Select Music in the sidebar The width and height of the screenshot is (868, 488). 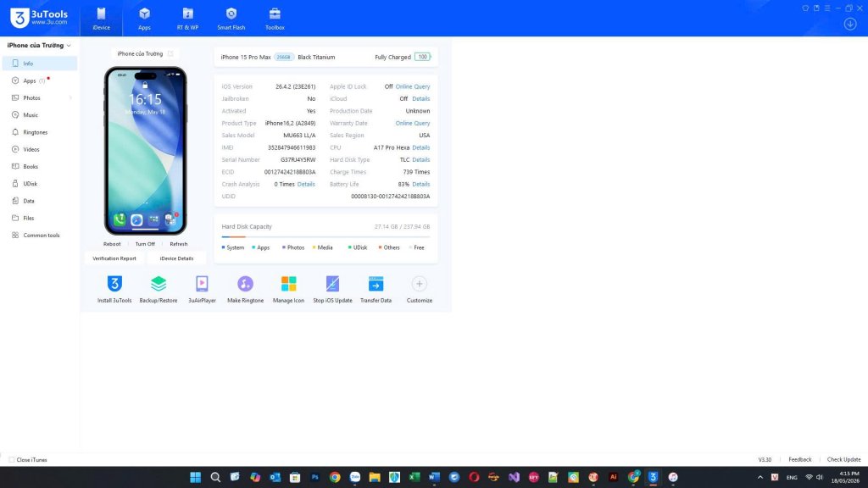tap(40, 115)
